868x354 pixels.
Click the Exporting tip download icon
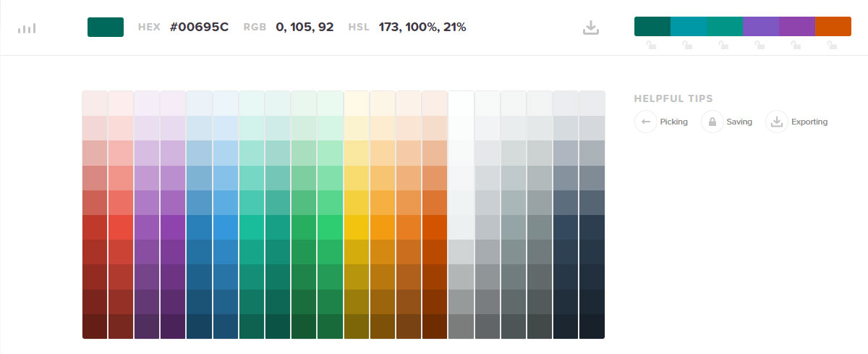[777, 122]
